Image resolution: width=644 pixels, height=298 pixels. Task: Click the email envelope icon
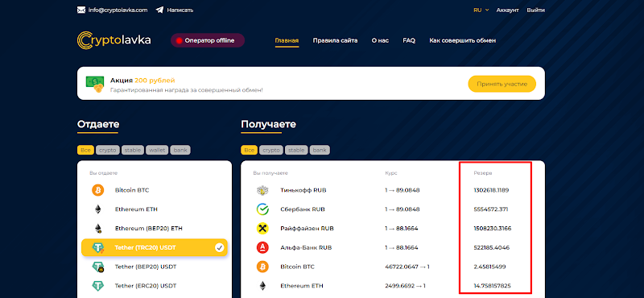click(x=81, y=10)
